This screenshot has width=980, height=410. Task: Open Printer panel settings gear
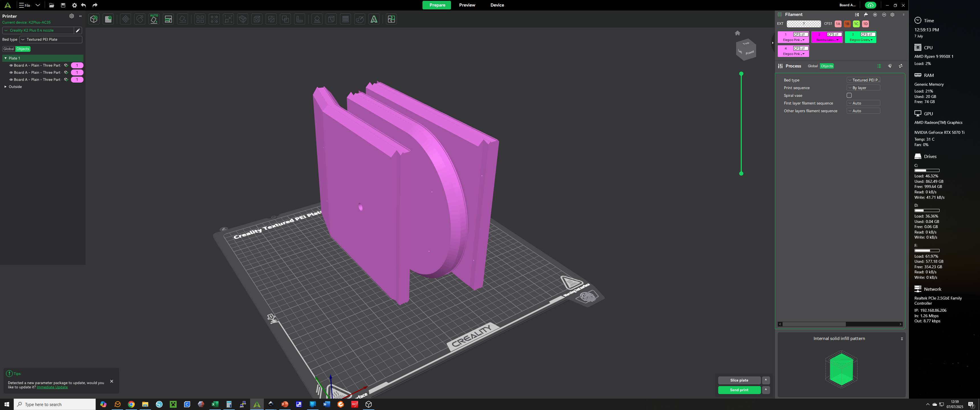[x=72, y=16]
